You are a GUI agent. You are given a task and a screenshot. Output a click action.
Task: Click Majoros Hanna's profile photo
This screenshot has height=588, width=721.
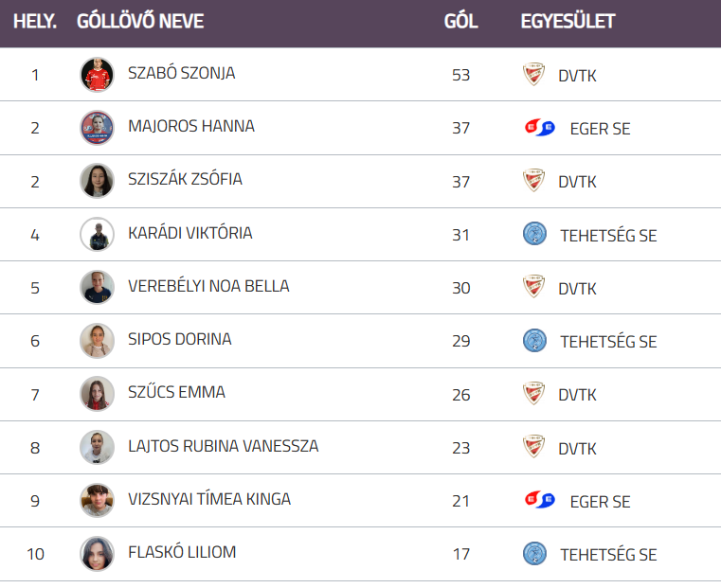click(97, 127)
